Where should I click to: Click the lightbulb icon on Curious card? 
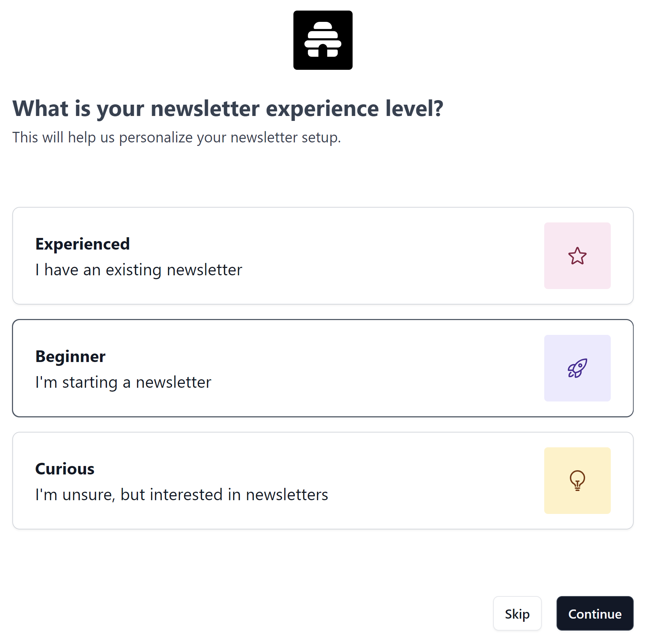[577, 480]
